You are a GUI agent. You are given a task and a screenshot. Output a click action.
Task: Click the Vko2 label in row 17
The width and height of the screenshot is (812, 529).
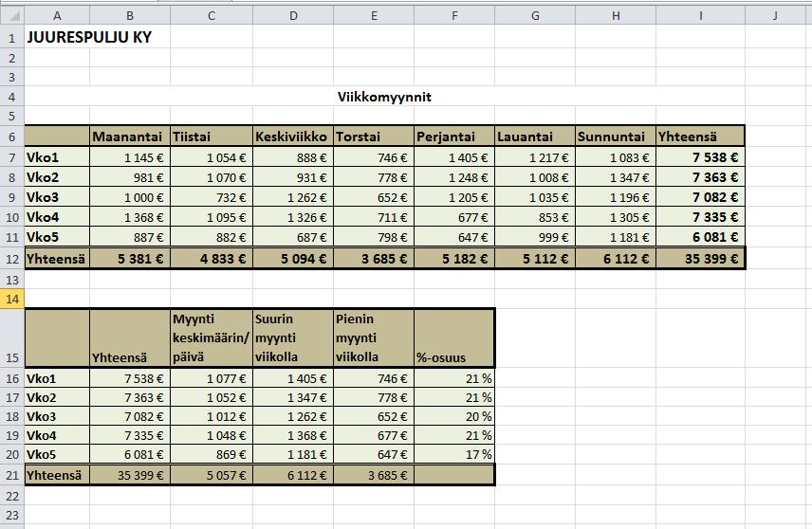click(x=57, y=397)
